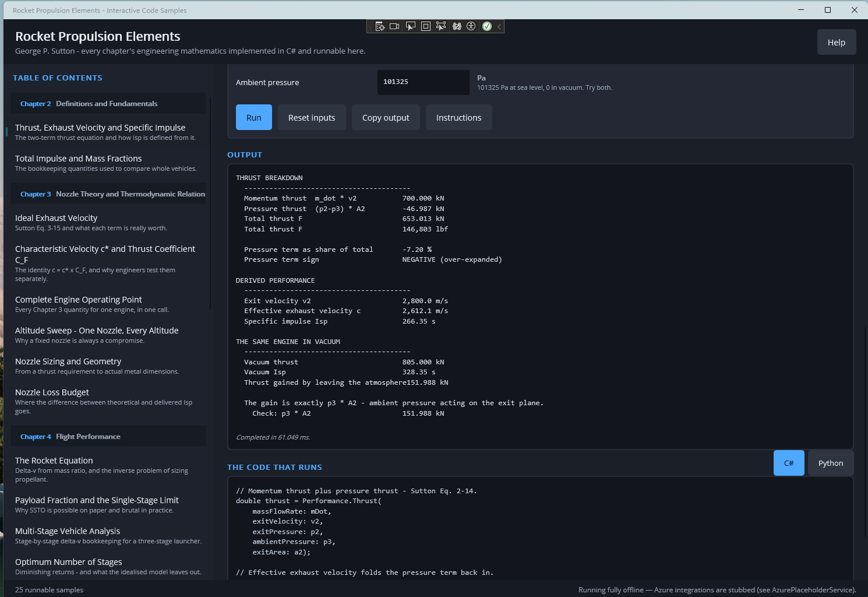The height and width of the screenshot is (597, 868).
Task: Open Thrust, Exhaust Velocity and Specific Impulse
Action: click(108, 132)
